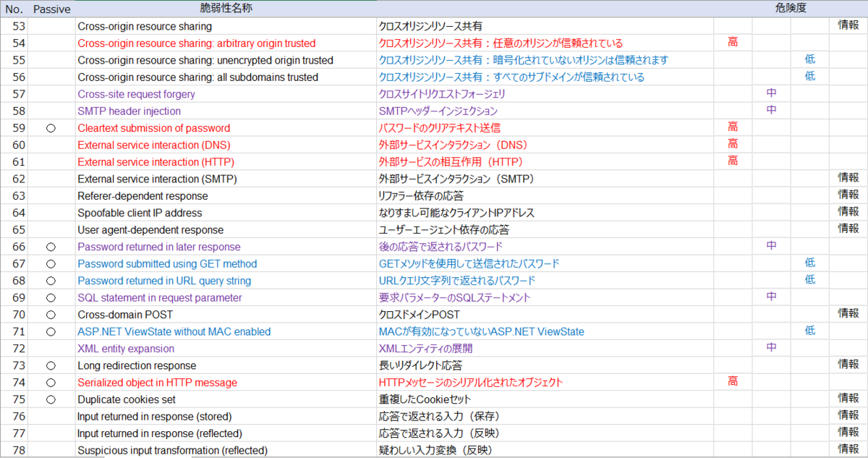Screen dimensions: 868x458
Task: Select 'Cross-domain POST' cell
Action: coord(226,315)
